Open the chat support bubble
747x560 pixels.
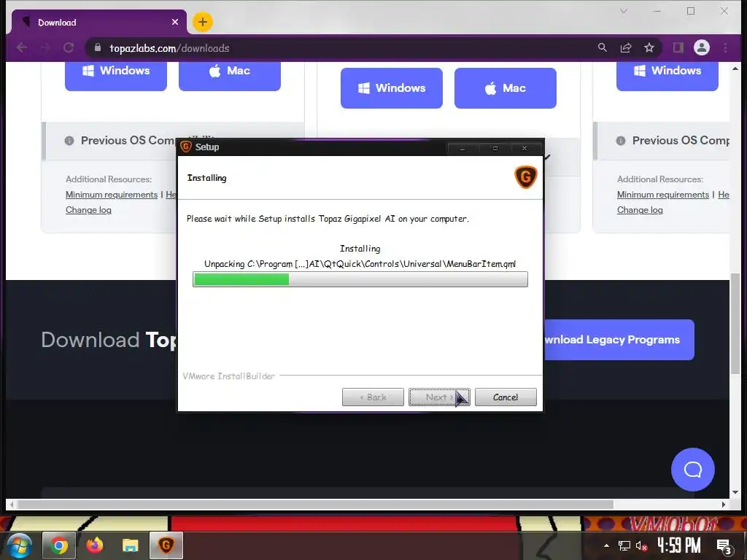coord(693,470)
